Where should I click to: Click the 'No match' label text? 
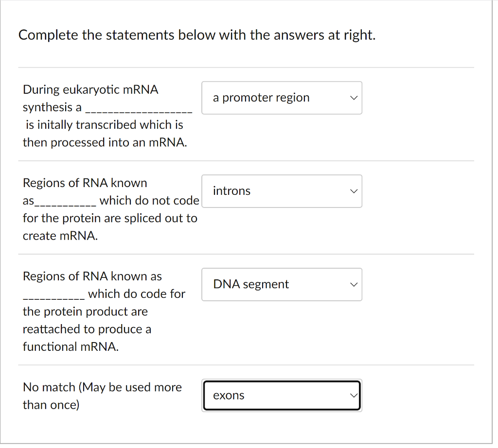(x=102, y=396)
